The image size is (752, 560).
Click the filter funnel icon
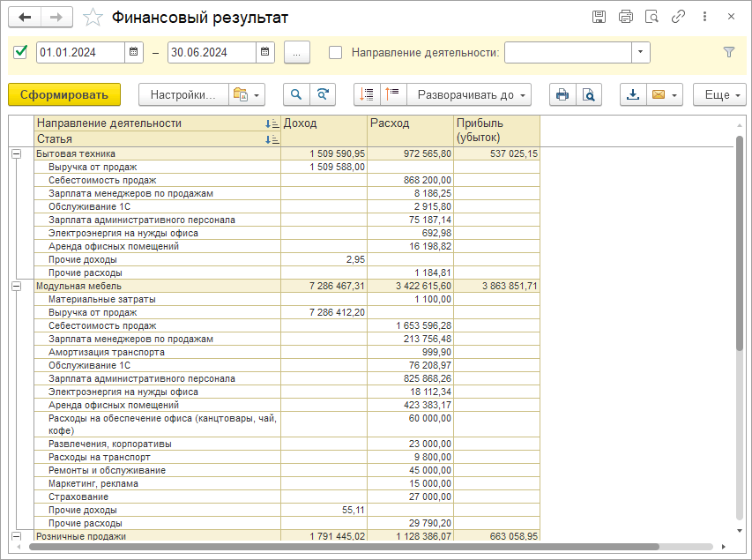728,52
